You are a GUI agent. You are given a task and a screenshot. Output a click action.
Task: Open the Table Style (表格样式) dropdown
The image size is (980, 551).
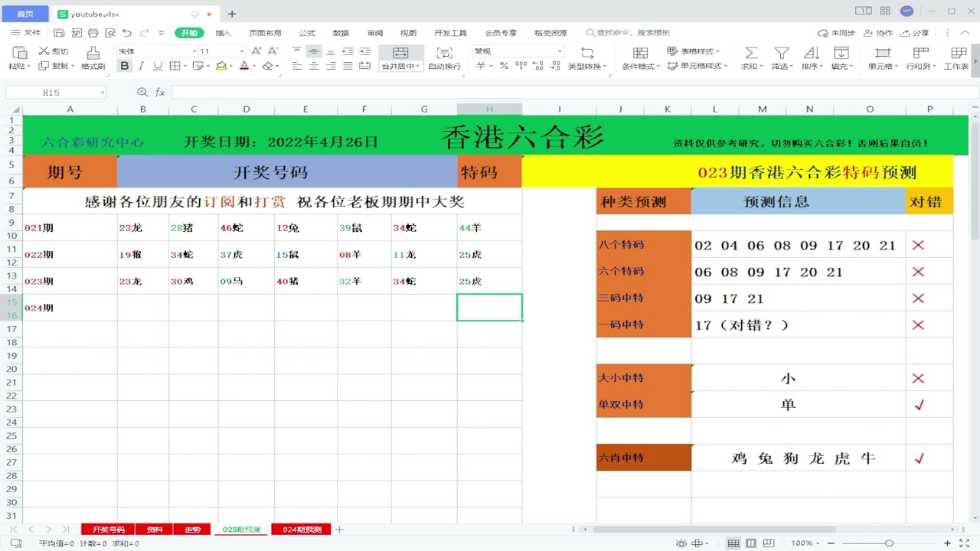694,51
